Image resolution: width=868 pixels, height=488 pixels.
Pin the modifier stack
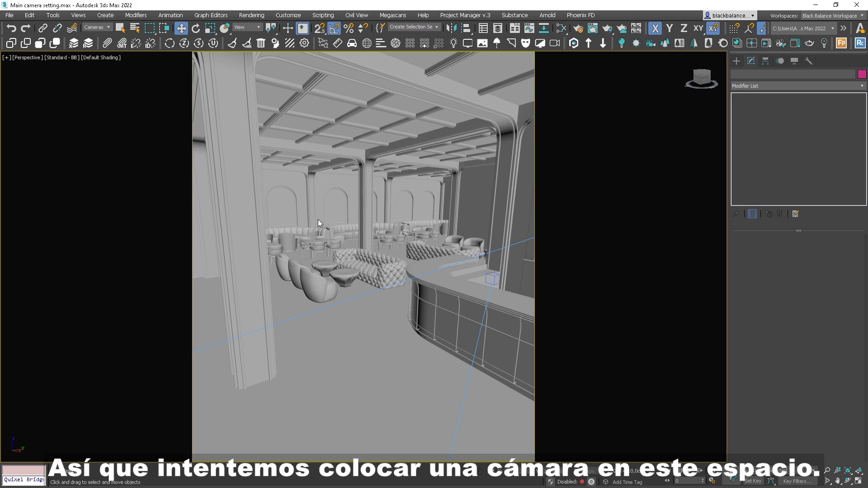(x=736, y=214)
